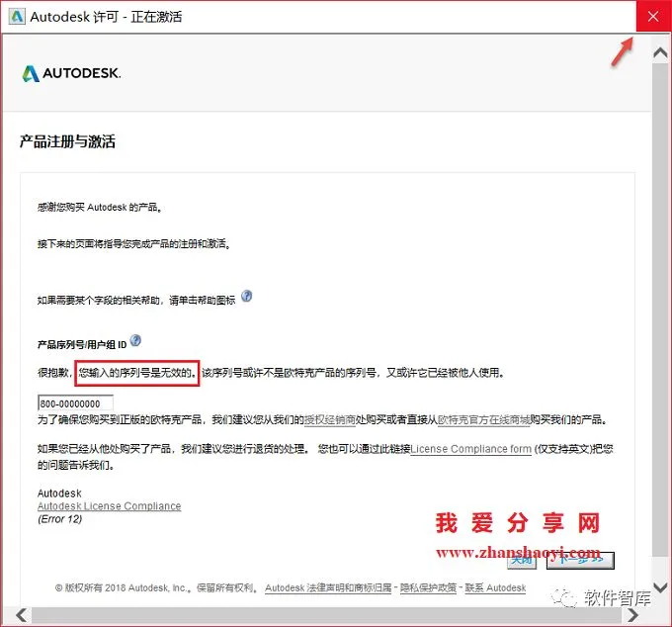Screen dimensions: 672x627
Task: Open Autodesk 法律声明和商标归属 link
Action: coord(328,588)
